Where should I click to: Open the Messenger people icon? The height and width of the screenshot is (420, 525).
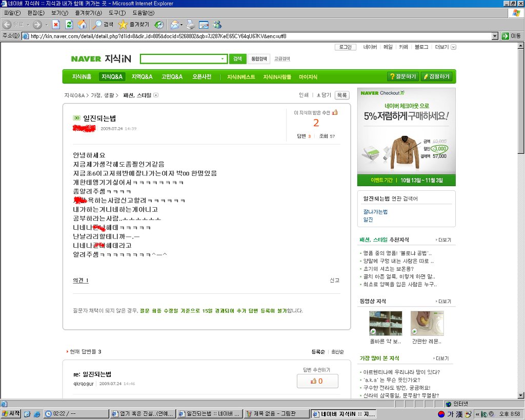point(217,25)
